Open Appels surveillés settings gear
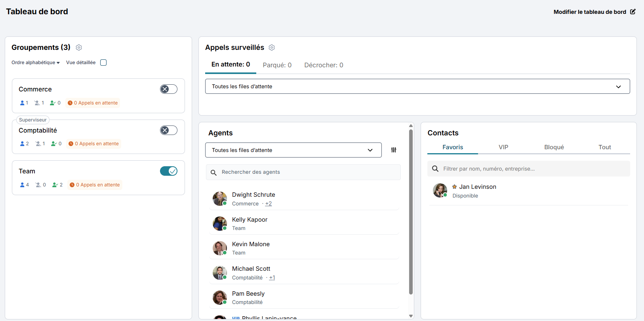The image size is (644, 321). (272, 47)
